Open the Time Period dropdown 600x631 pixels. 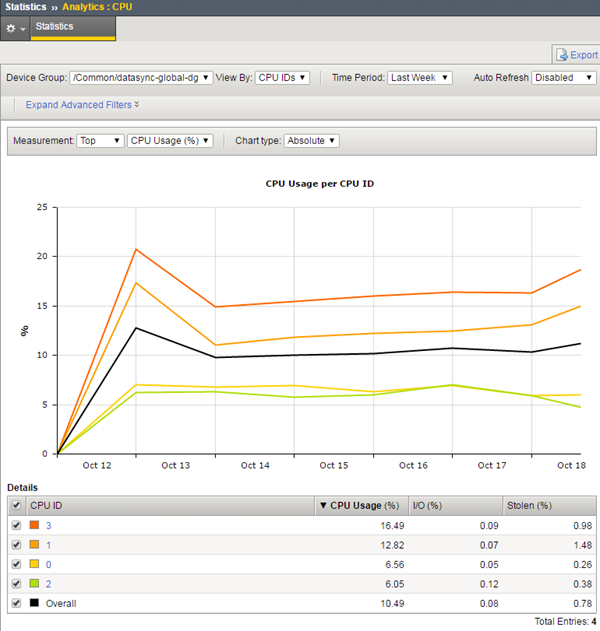click(419, 77)
